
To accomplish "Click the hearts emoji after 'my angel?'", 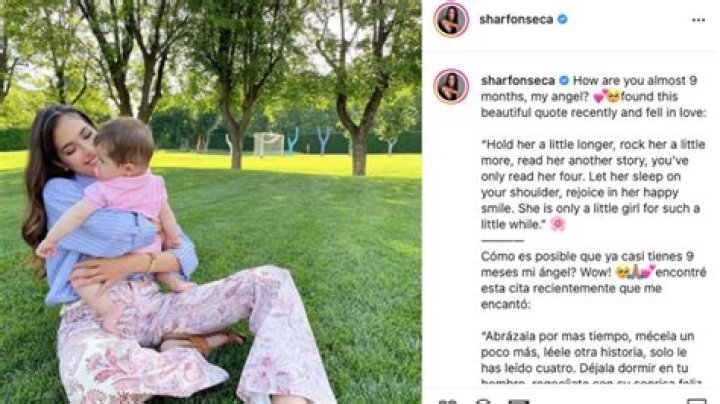I will (600, 96).
